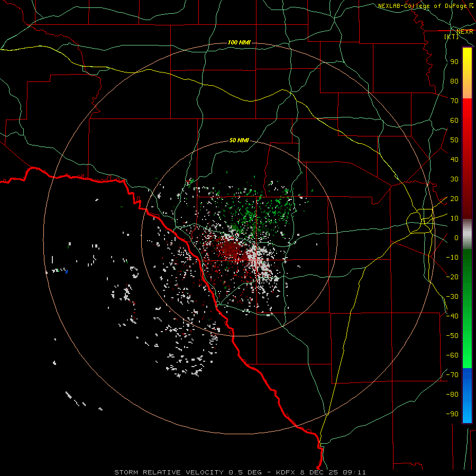Select the 90 value on the velocity scale
Screen dimensions: 476x476
pyautogui.click(x=454, y=62)
